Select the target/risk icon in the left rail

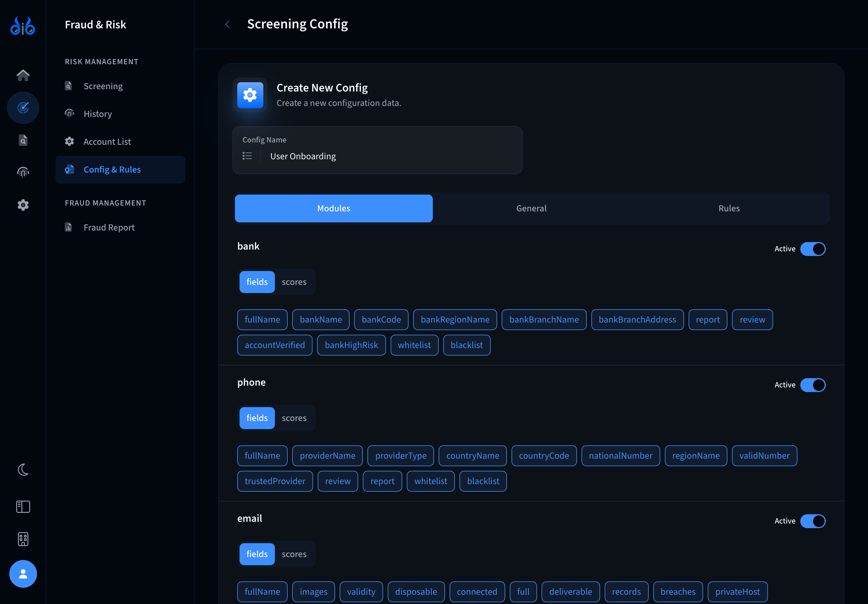tap(23, 107)
